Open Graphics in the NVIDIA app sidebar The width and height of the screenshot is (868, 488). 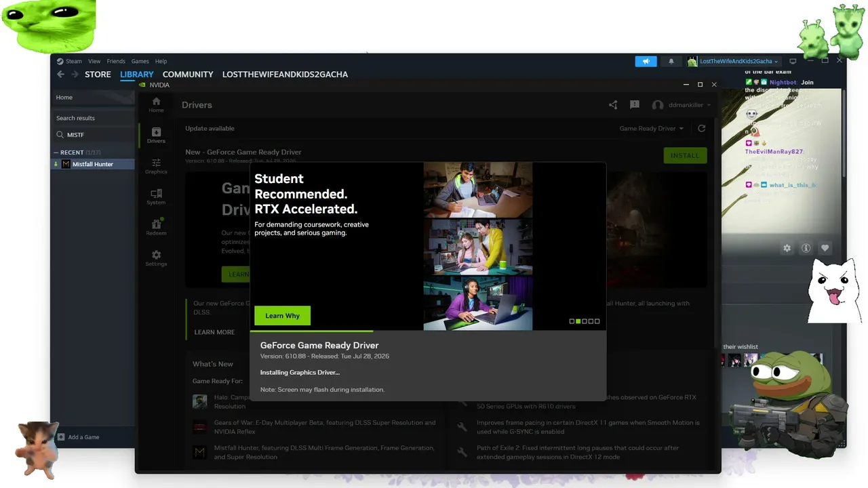click(x=156, y=166)
